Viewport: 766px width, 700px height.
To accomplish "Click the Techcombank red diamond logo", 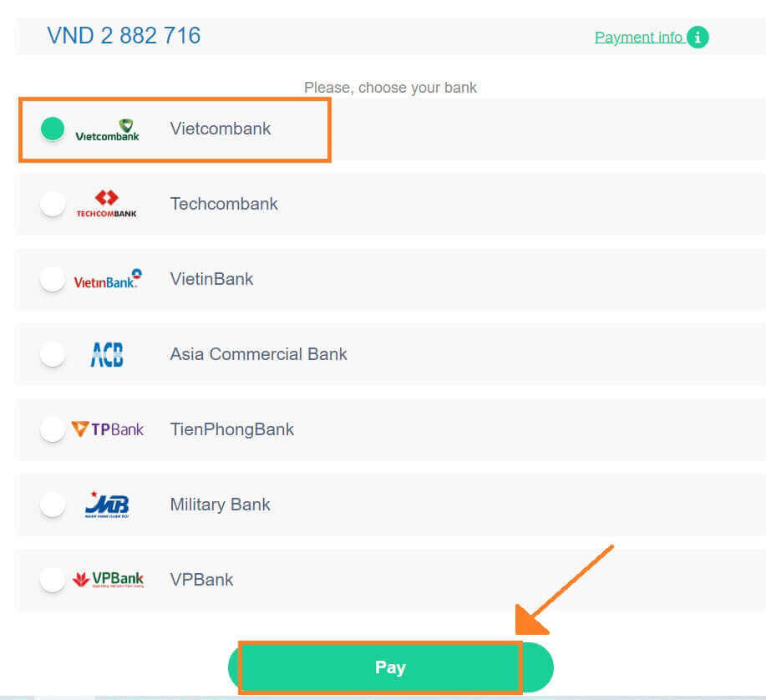I will pyautogui.click(x=106, y=204).
